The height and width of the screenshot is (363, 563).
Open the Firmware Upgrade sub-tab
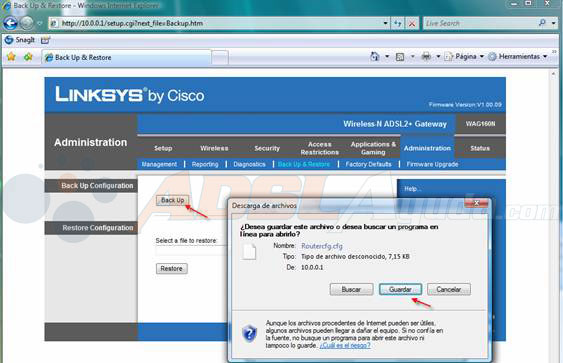click(x=432, y=164)
